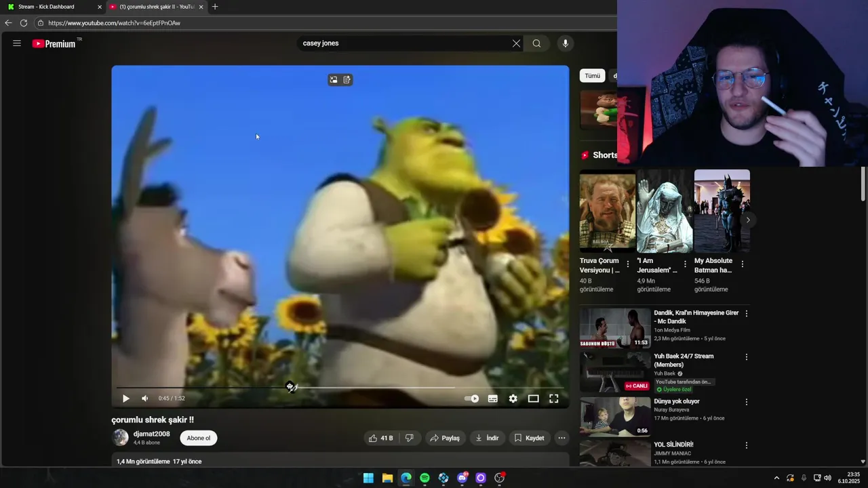
Task: Open options for Dünya yok oluyor
Action: pos(747,402)
